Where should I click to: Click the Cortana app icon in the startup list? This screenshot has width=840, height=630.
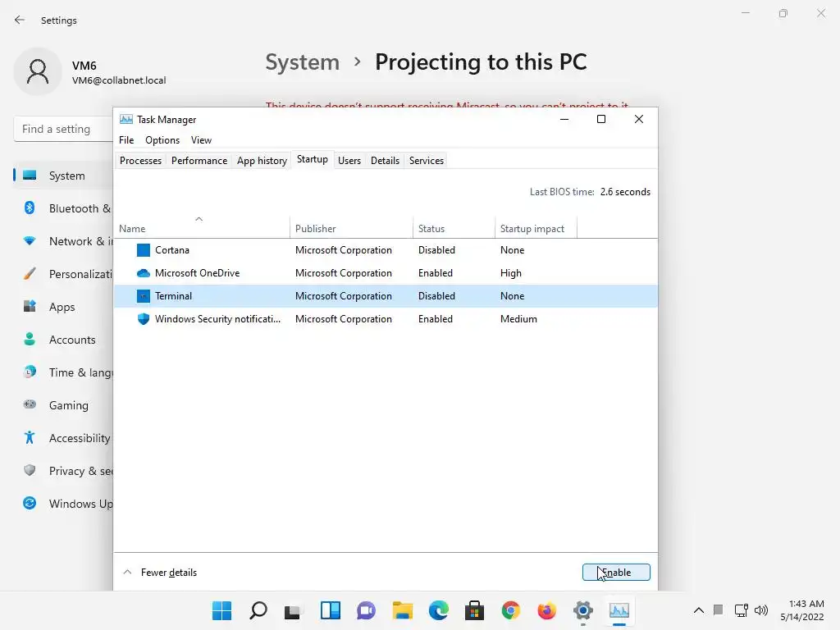(x=143, y=250)
